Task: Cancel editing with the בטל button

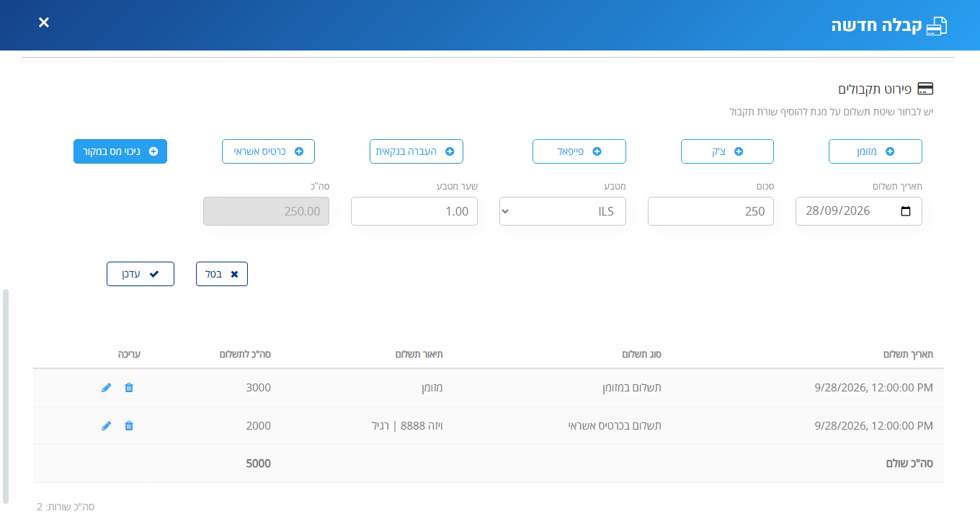Action: 222,274
